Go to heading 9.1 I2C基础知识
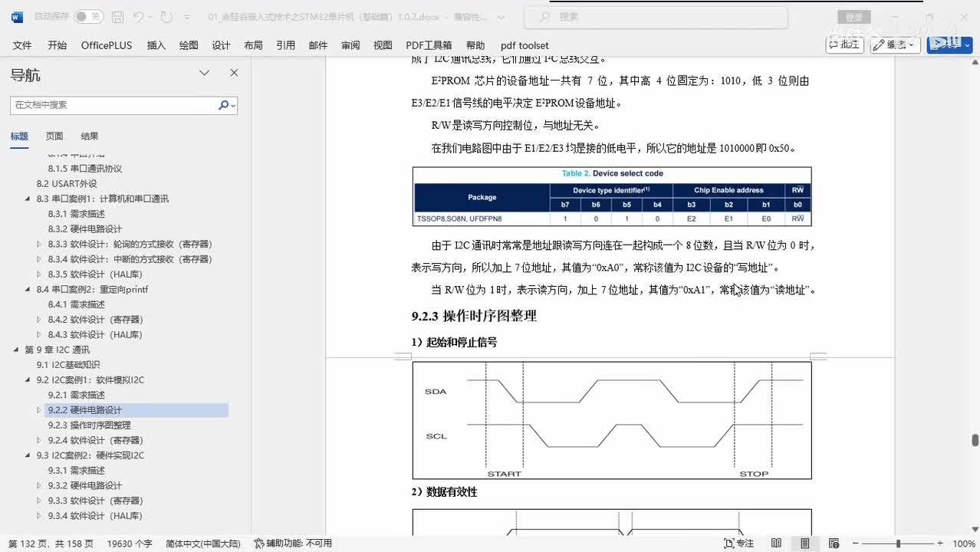The image size is (980, 552). (x=68, y=365)
